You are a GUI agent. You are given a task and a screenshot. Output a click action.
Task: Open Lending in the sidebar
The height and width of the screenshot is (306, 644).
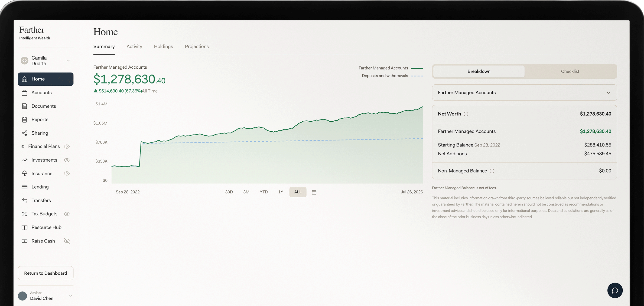click(x=46, y=187)
